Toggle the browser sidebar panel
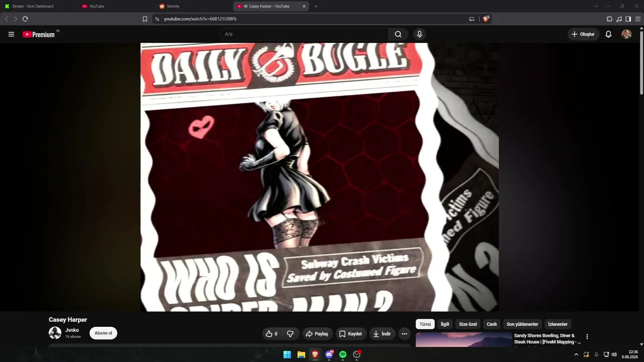Viewport: 644px width, 362px height. (628, 19)
